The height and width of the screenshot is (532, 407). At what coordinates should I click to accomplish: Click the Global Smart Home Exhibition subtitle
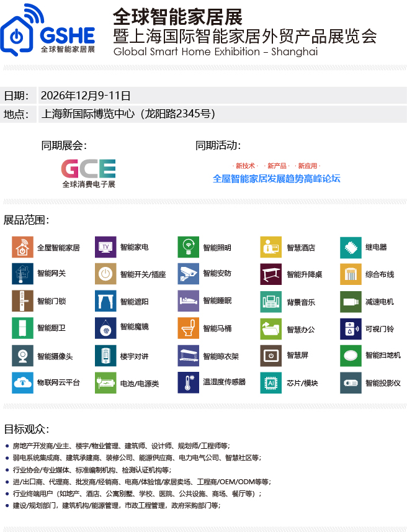(215, 52)
